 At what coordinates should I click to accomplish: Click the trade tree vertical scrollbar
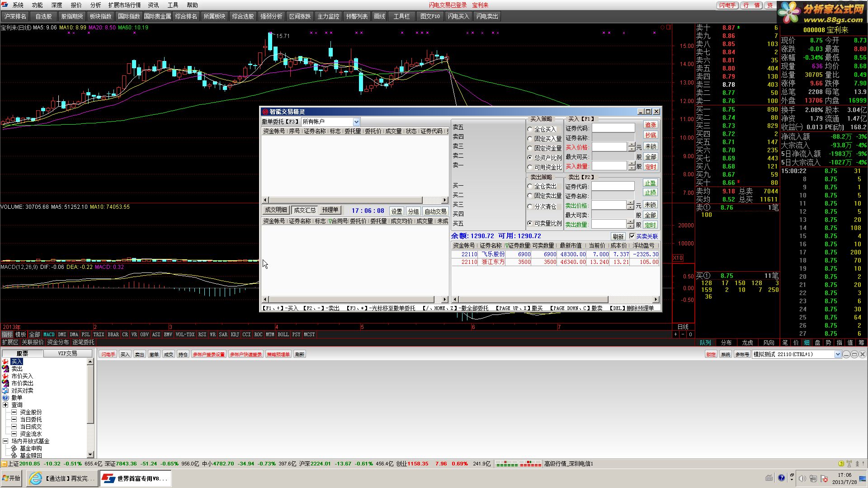click(x=90, y=408)
